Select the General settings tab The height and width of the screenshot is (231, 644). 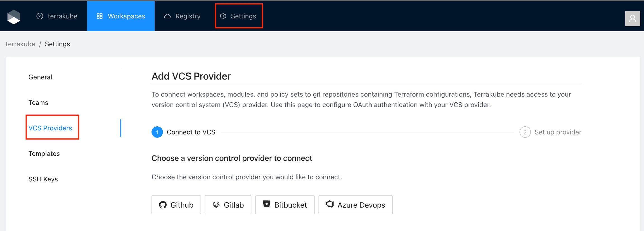coord(40,77)
